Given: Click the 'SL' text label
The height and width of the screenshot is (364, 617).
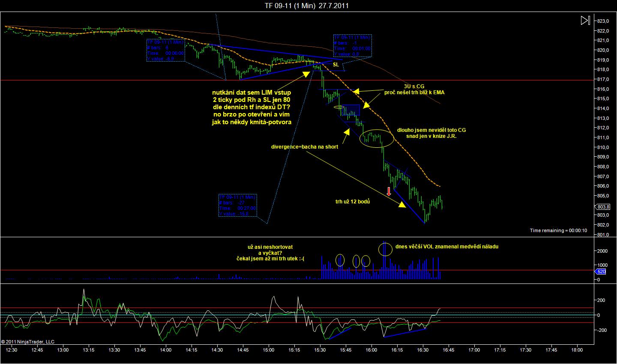Looking at the screenshot, I should coord(335,65).
